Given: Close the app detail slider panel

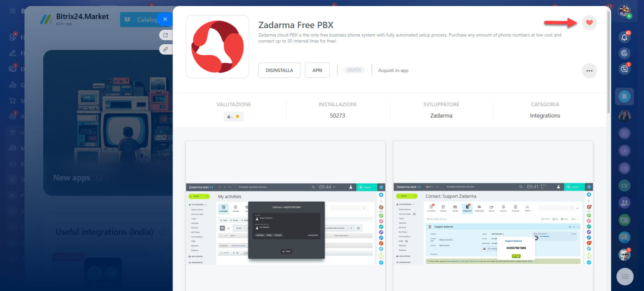Looking at the screenshot, I should tap(165, 20).
